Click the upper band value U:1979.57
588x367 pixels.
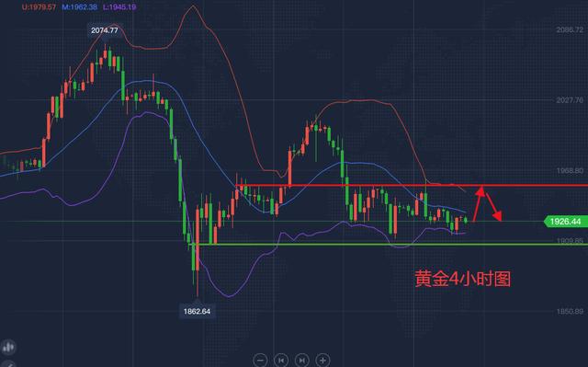[x=39, y=7]
